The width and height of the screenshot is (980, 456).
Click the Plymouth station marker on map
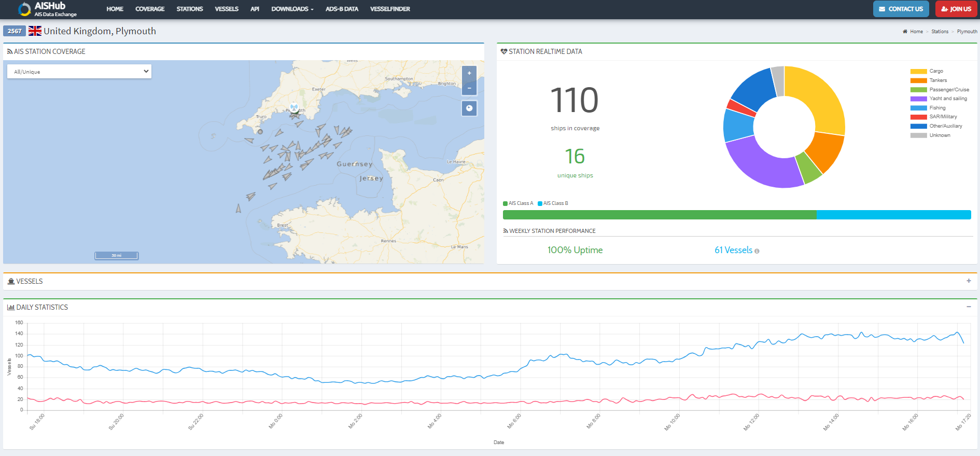click(x=294, y=108)
